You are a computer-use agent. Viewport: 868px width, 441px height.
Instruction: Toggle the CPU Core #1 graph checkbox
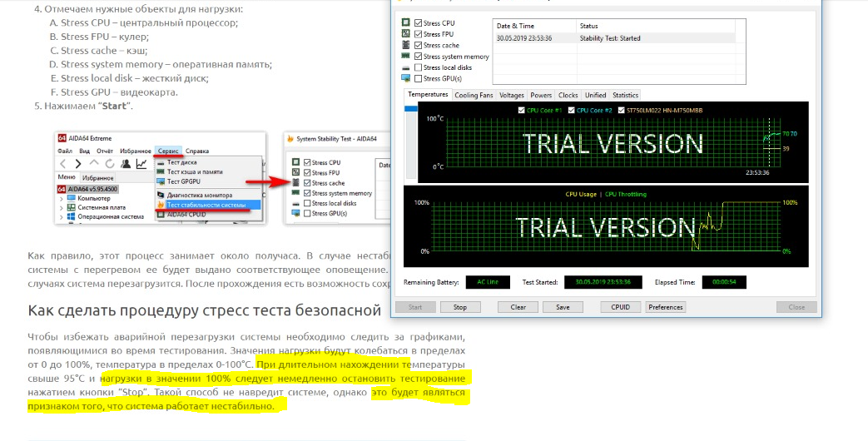[x=521, y=110]
